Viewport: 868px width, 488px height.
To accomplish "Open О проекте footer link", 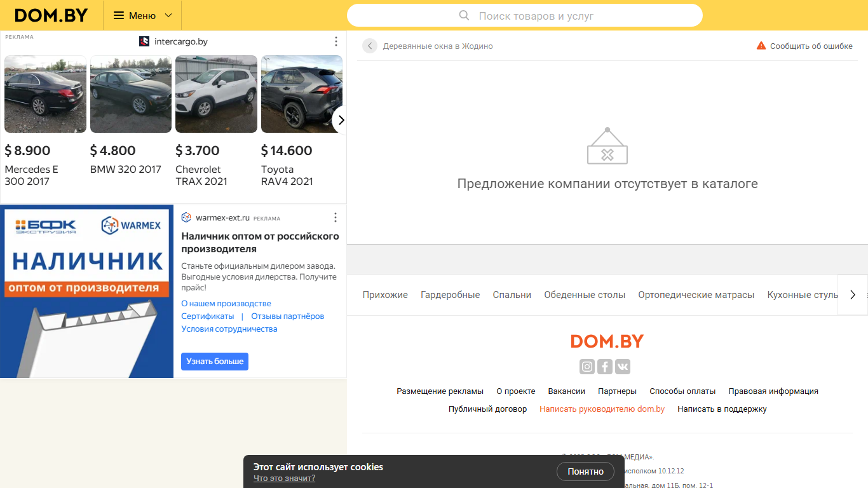I will click(516, 391).
